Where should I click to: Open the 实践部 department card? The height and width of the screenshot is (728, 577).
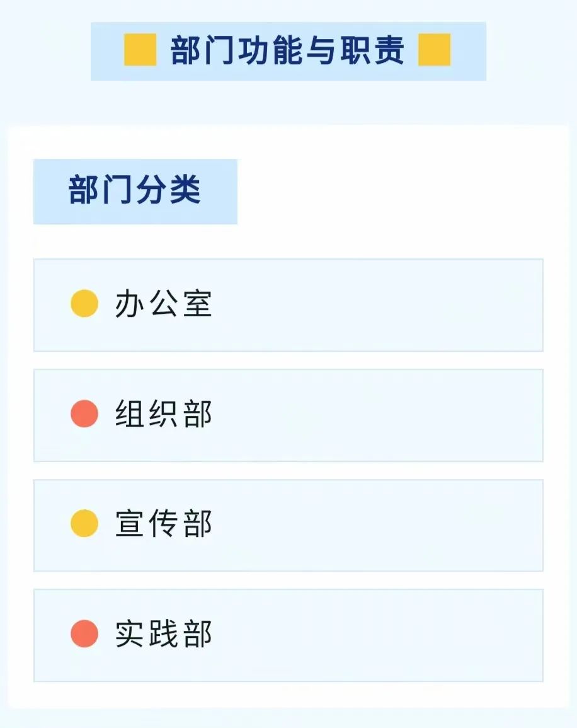pos(288,635)
